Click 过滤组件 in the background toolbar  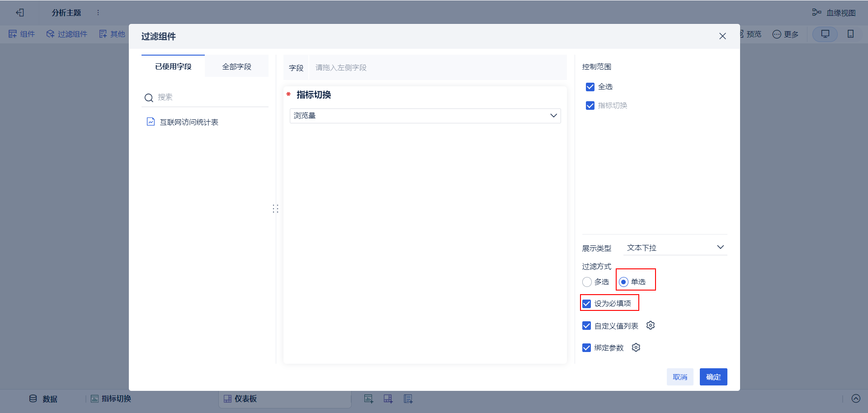[67, 34]
